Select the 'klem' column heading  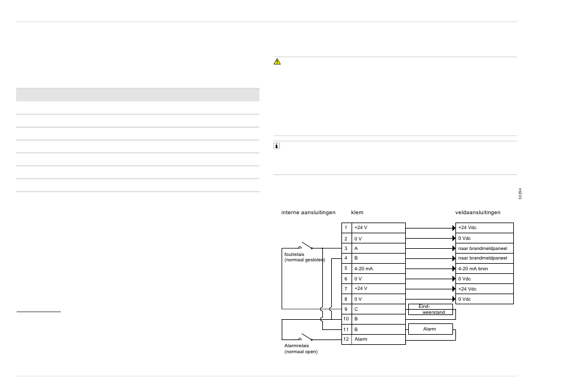357,212
